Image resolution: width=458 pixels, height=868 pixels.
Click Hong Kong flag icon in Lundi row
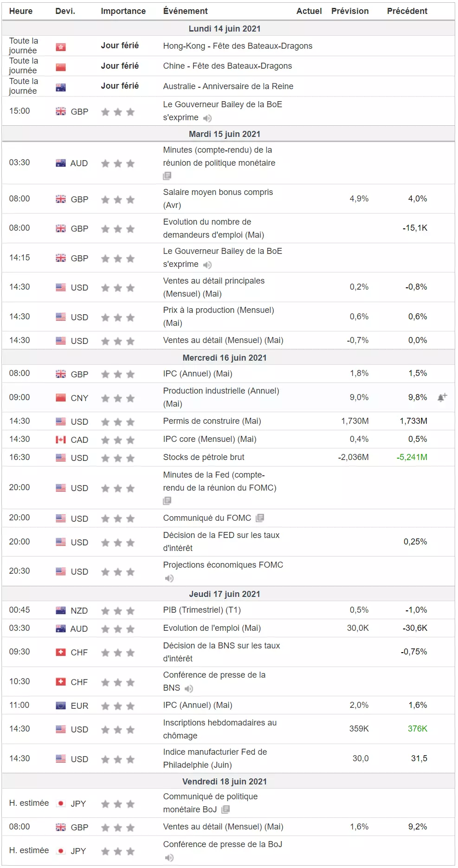click(61, 47)
